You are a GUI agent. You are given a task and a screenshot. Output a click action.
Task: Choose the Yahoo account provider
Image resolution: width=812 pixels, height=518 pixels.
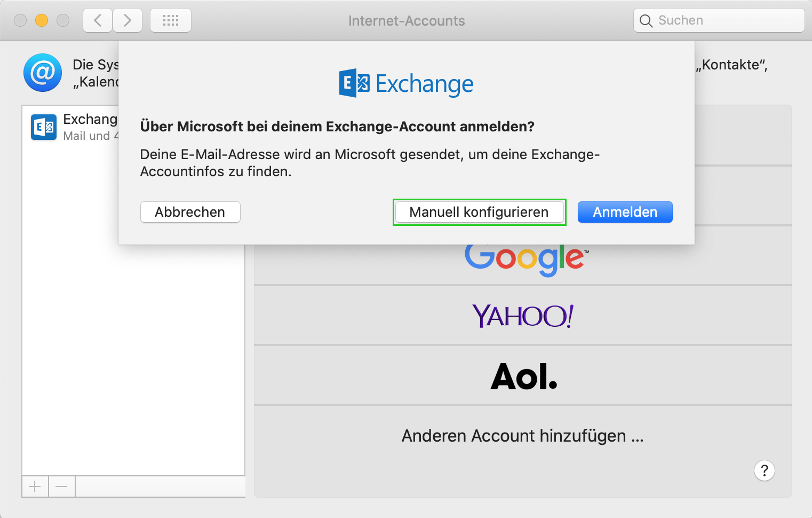tap(523, 316)
